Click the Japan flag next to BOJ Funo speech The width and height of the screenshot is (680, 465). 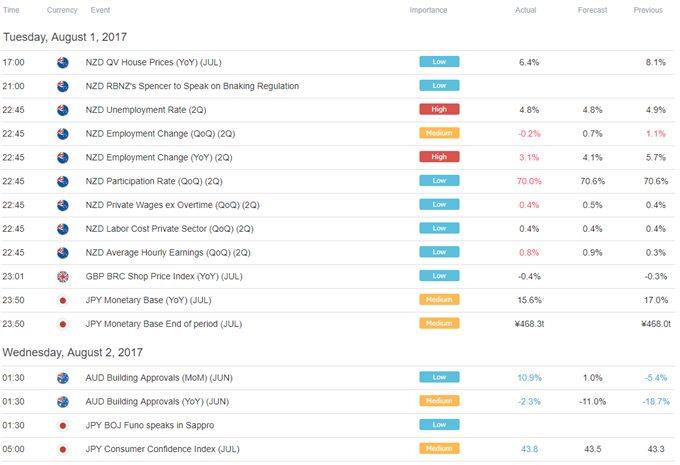(x=62, y=425)
